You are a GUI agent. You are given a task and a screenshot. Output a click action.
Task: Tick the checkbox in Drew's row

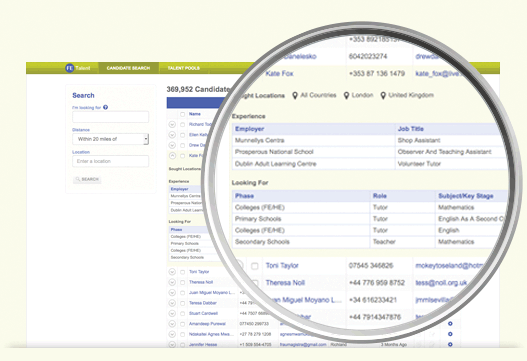tap(183, 146)
